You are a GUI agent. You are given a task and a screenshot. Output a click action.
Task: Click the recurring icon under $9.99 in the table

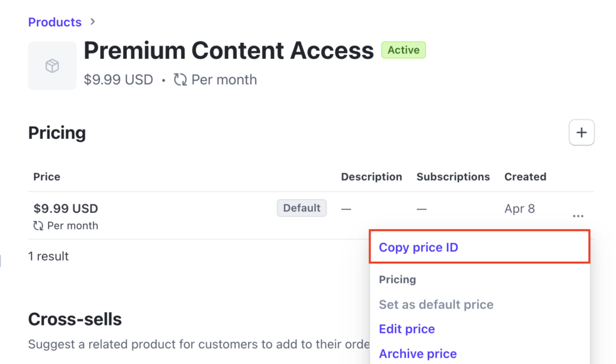38,226
